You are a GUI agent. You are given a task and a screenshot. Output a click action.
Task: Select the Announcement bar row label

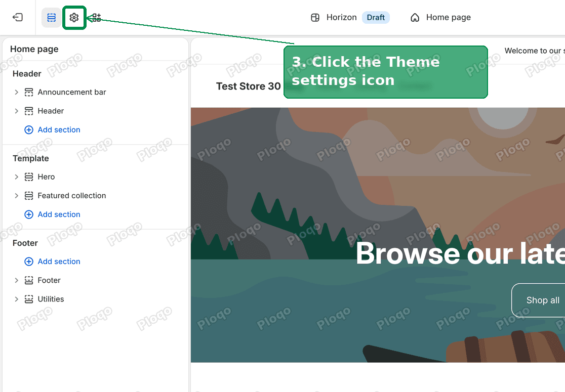(72, 92)
